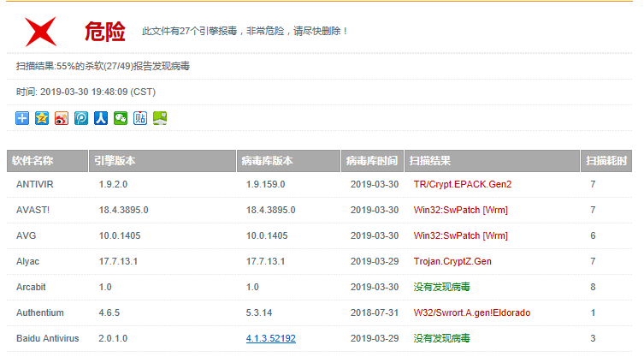Image resolution: width=644 pixels, height=357 pixels.
Task: Click the 扫描耗时 column header
Action: click(606, 161)
